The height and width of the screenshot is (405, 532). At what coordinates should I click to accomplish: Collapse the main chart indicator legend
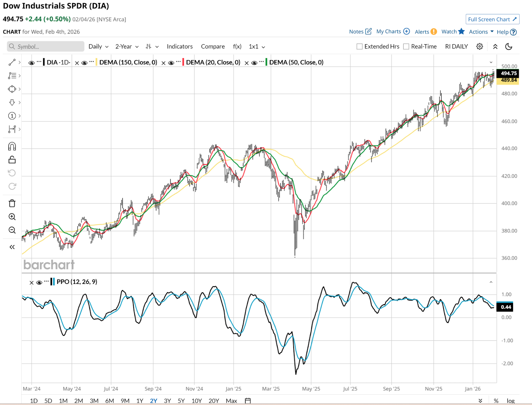491,62
